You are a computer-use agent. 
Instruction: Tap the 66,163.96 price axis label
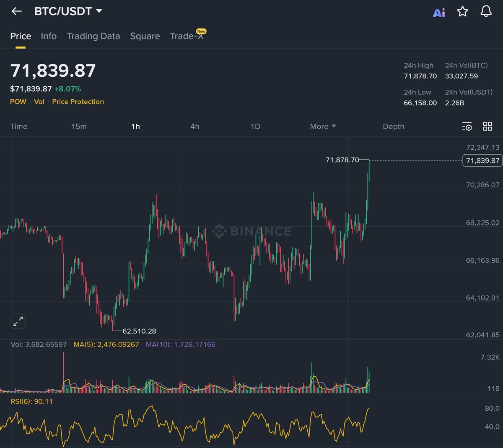[x=483, y=260]
